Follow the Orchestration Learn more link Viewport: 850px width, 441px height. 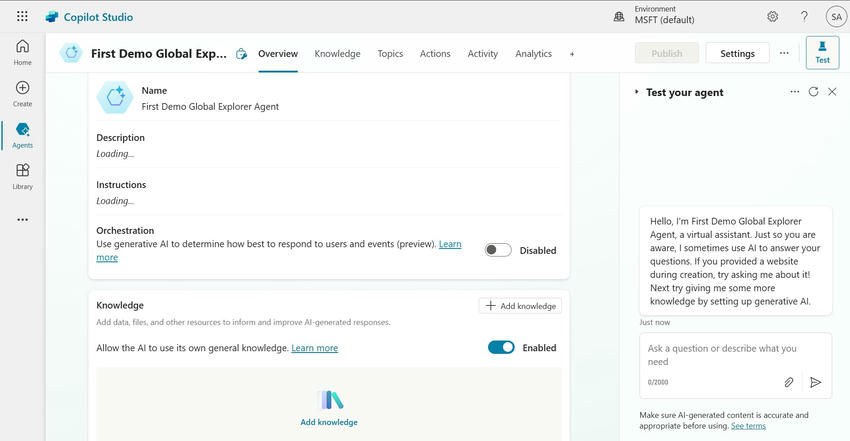pos(450,244)
